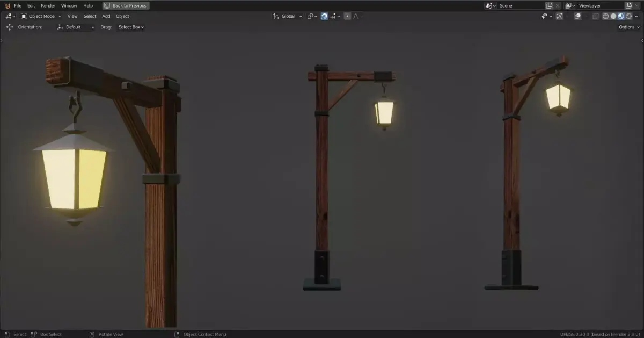Open the Edit menu
This screenshot has height=338, width=644.
pos(31,5)
